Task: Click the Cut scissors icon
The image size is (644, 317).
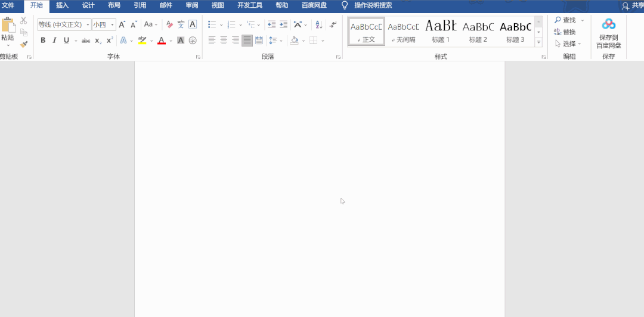Action: tap(24, 20)
